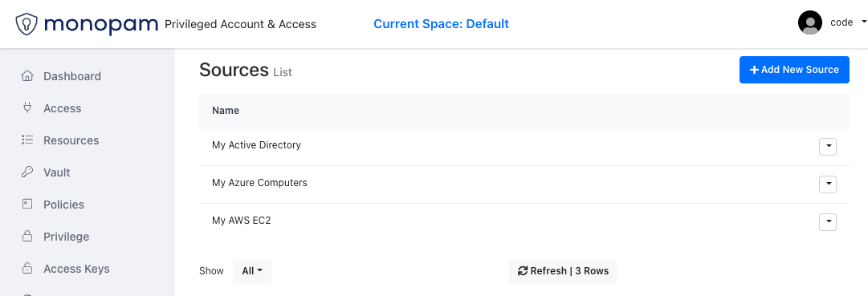This screenshot has height=296, width=868.
Task: Open the Vault sidebar item
Action: (x=56, y=172)
